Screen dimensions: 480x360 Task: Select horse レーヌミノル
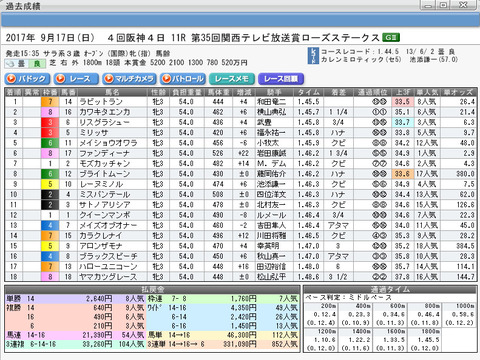point(101,184)
